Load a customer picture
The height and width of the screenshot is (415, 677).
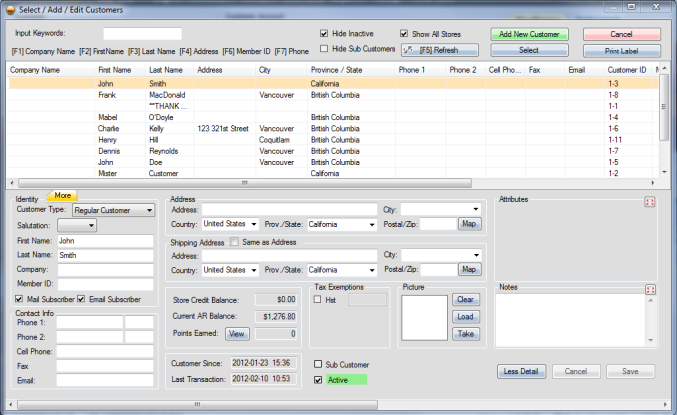pos(465,317)
